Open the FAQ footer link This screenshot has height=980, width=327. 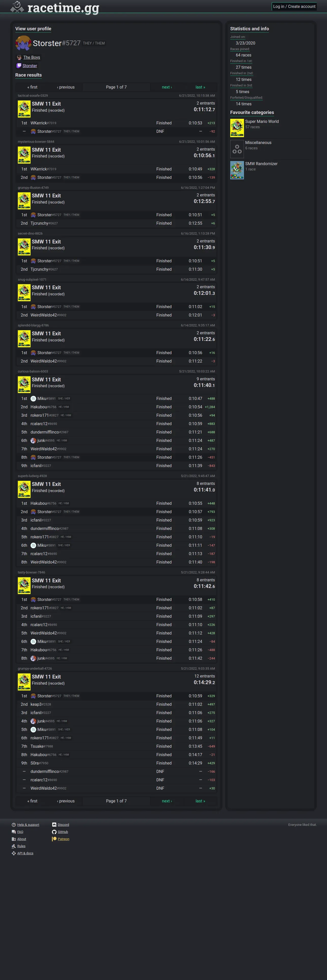click(20, 832)
